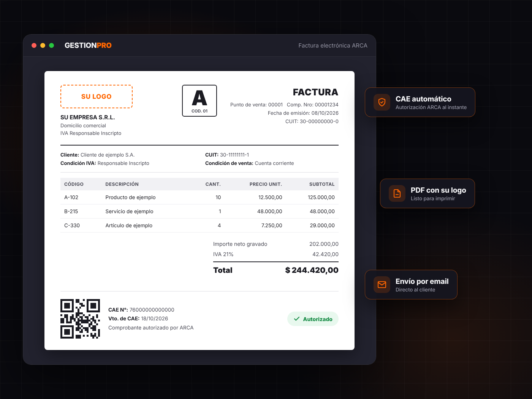Click the CANT. column header

(213, 184)
